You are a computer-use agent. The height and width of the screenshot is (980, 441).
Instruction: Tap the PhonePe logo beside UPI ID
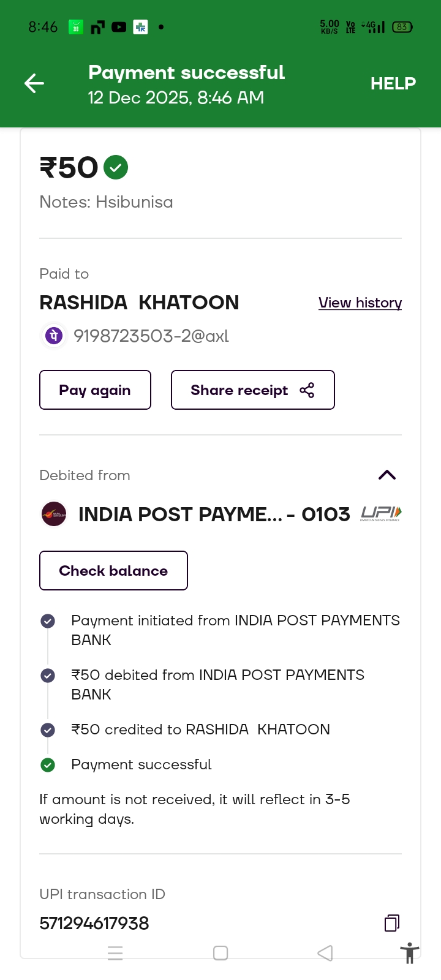(x=55, y=336)
